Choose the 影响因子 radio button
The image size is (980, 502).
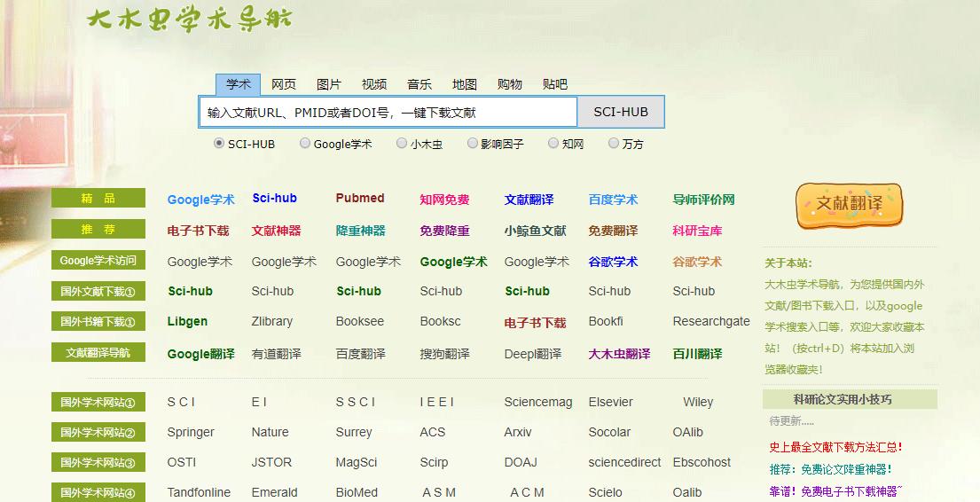pos(473,143)
